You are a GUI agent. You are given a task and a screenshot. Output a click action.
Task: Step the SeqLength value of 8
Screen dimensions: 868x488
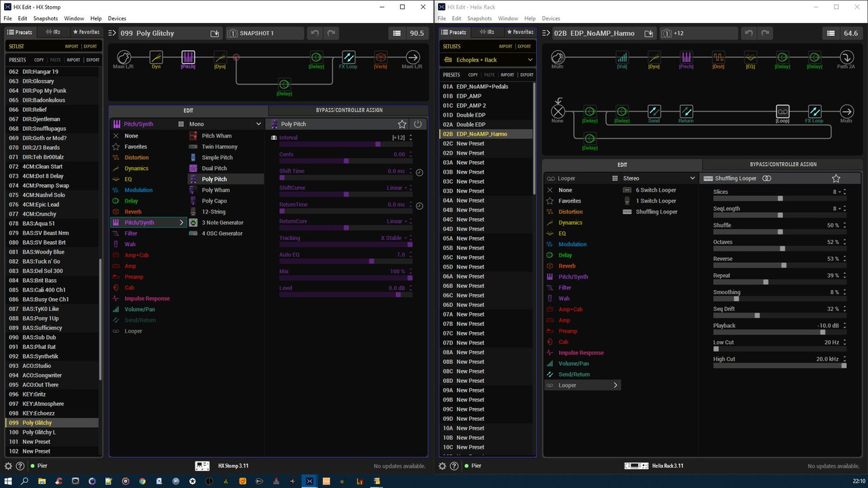[844, 209]
